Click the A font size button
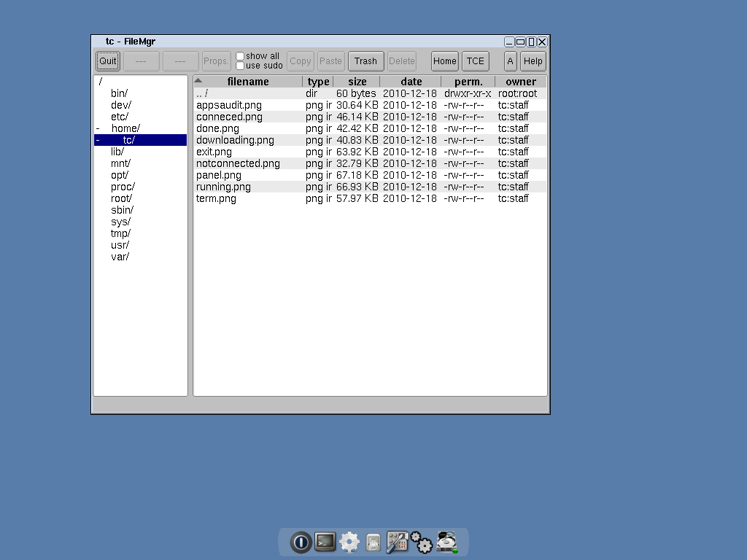The width and height of the screenshot is (747, 560). (x=511, y=61)
